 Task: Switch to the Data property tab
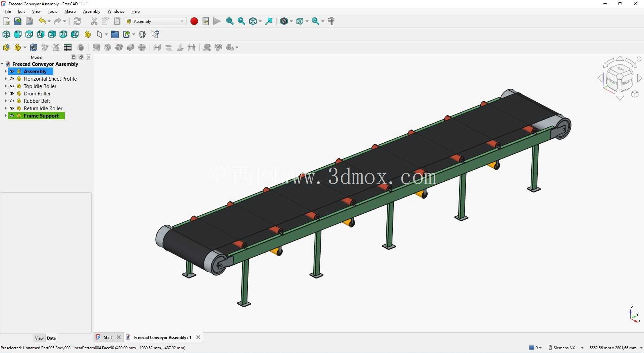[x=51, y=338]
